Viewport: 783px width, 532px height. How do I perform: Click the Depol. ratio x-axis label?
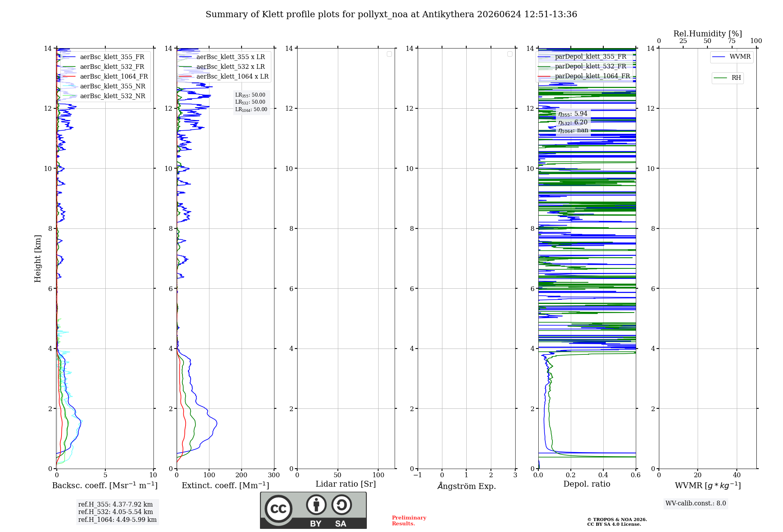tap(587, 484)
